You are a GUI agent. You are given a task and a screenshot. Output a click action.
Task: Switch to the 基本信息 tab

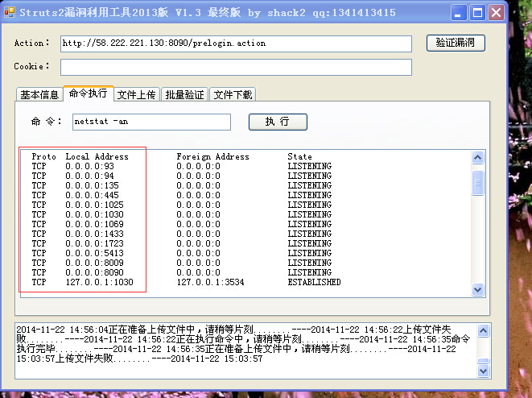click(x=39, y=95)
